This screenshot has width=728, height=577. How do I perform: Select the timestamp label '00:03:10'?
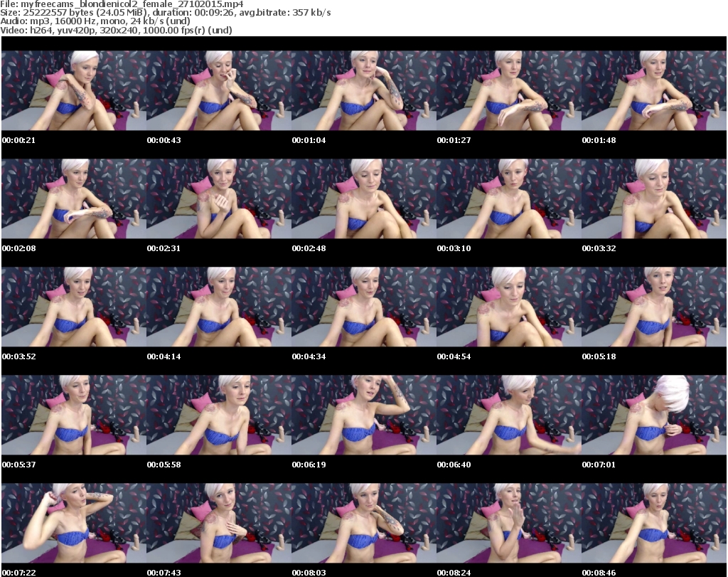(x=454, y=248)
